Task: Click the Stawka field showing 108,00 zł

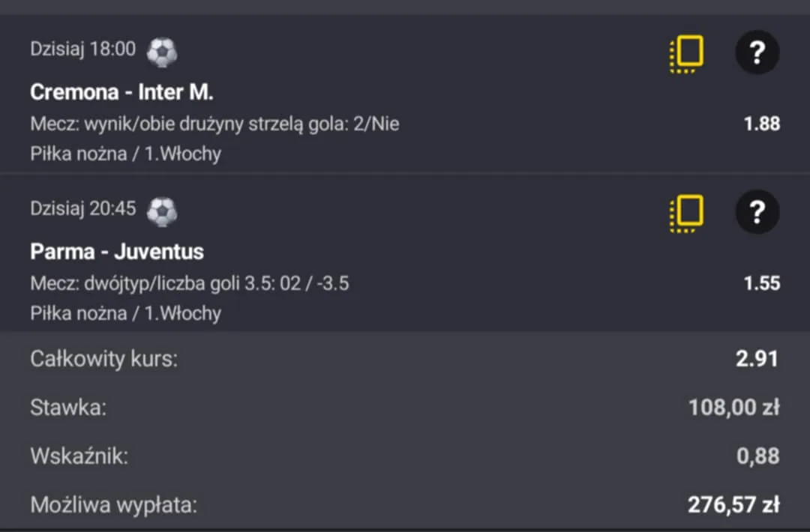Action: pos(734,408)
